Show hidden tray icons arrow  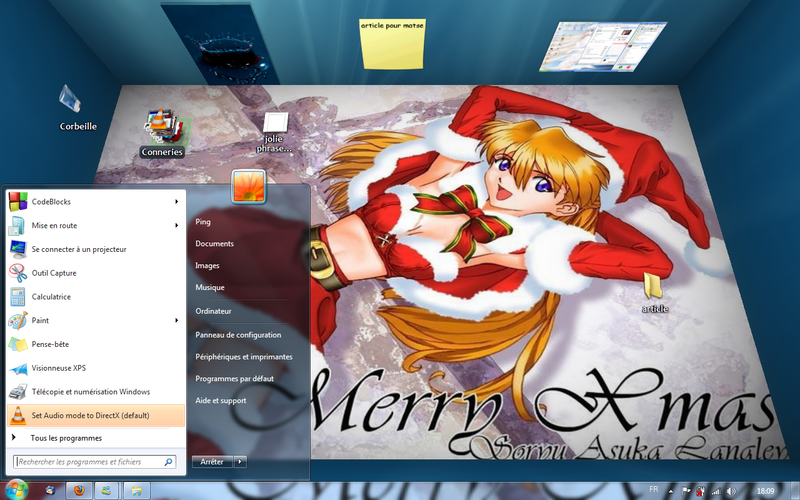(670, 491)
